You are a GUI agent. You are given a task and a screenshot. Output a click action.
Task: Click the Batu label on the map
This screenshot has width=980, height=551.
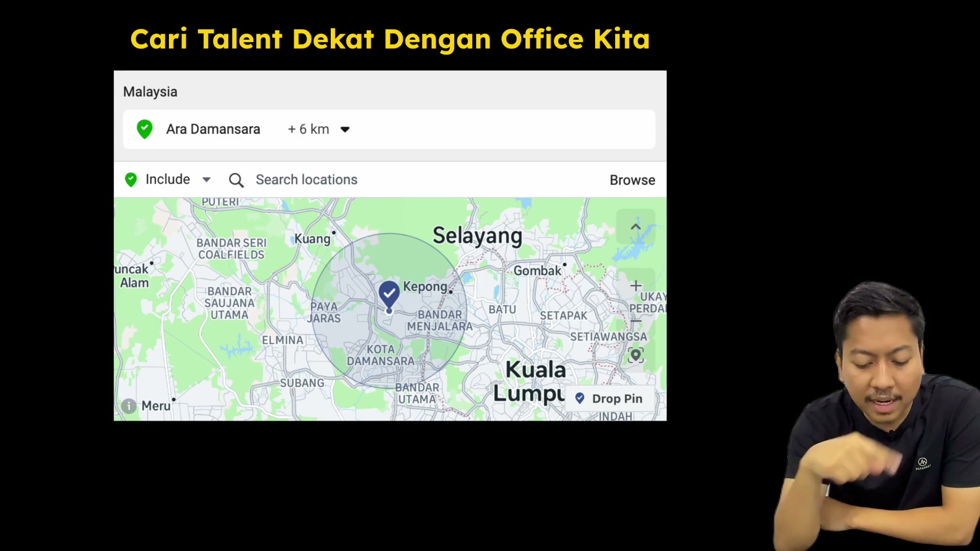(x=502, y=310)
